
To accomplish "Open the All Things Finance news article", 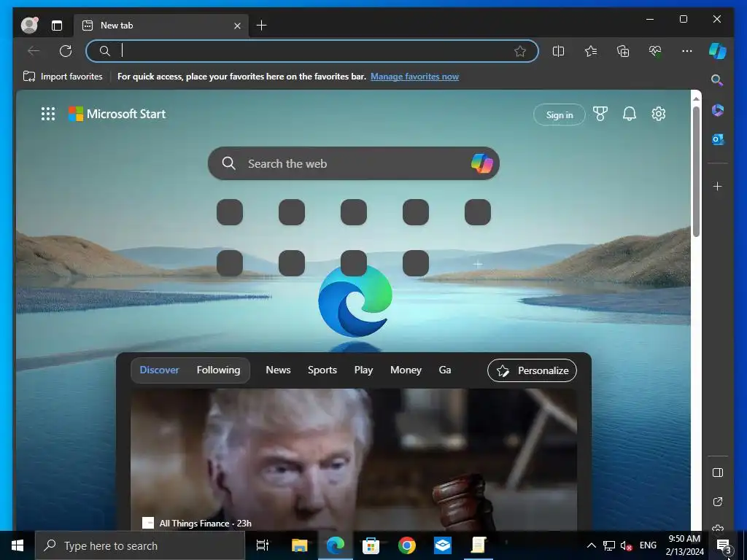I will [354, 459].
